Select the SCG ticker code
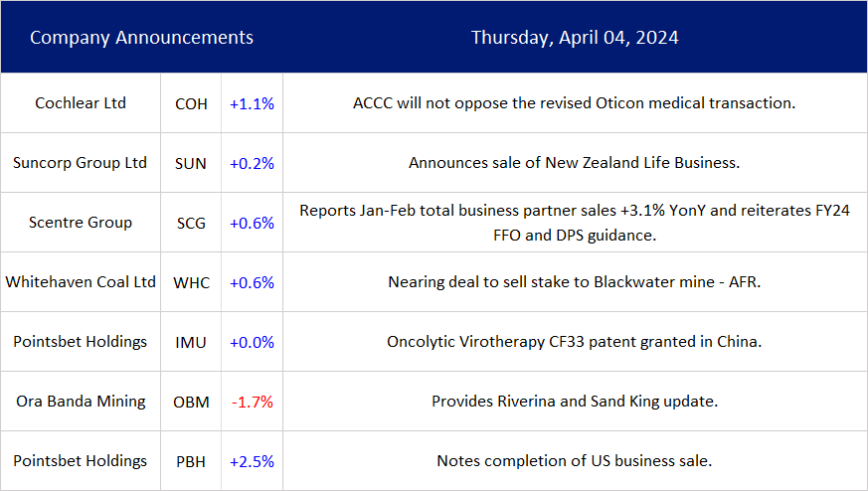The image size is (868, 491). (191, 223)
